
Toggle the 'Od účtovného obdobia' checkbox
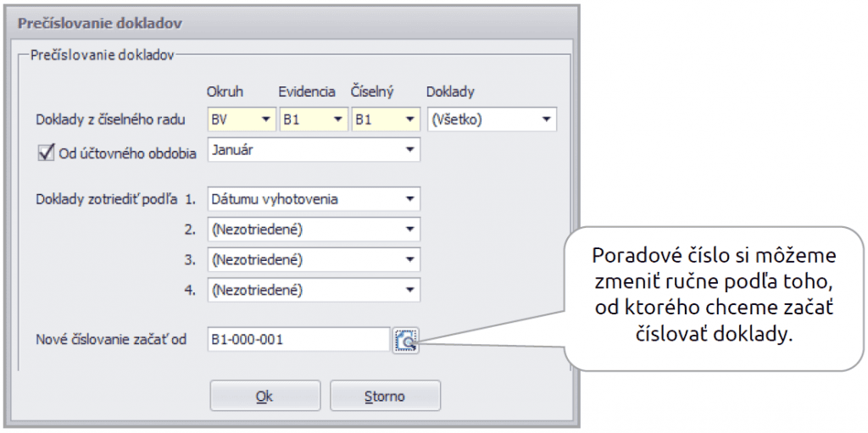pos(46,153)
